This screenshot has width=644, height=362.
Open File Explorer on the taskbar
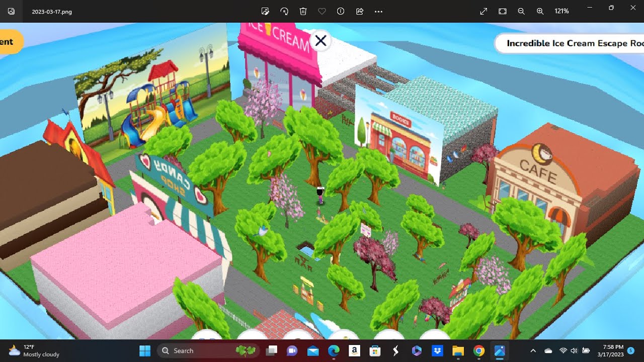[x=458, y=350]
